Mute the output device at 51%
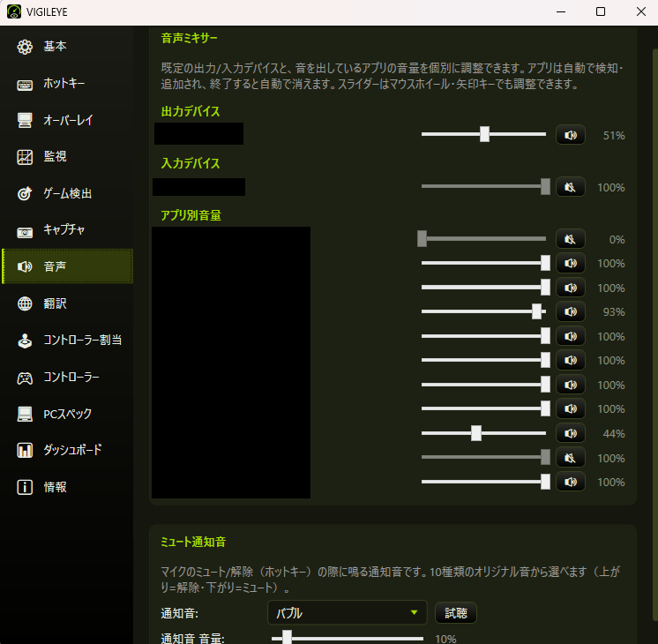Screen dimensions: 658x644 [571, 135]
